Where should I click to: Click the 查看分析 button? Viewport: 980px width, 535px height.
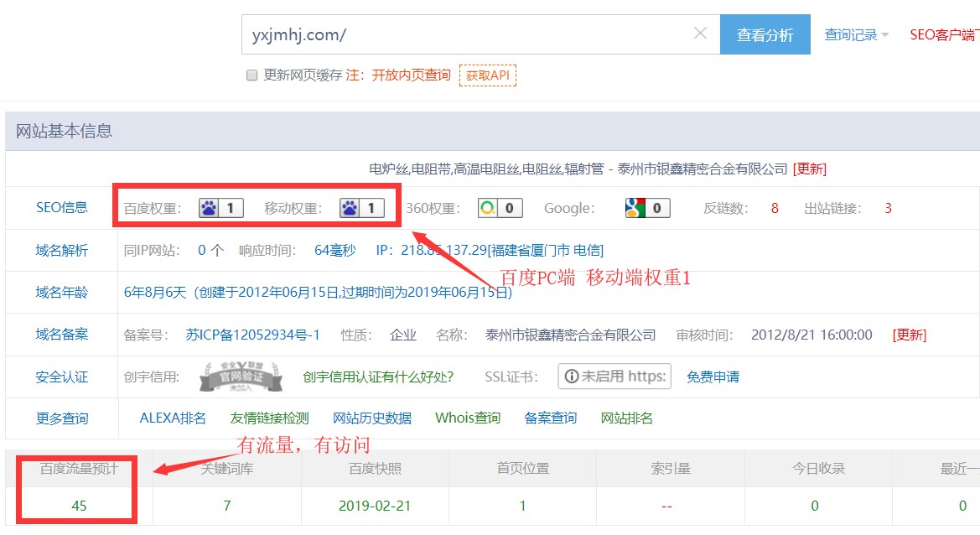click(765, 34)
